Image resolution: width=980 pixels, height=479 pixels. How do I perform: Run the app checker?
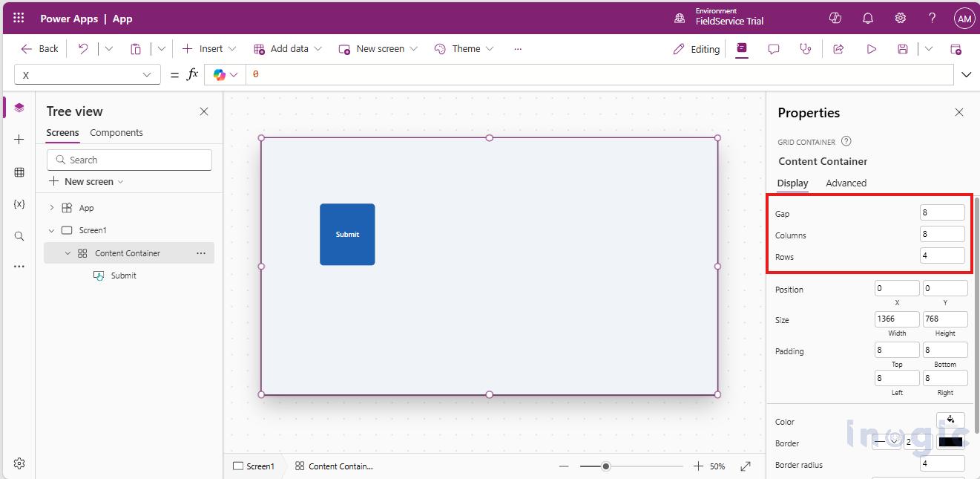point(804,48)
